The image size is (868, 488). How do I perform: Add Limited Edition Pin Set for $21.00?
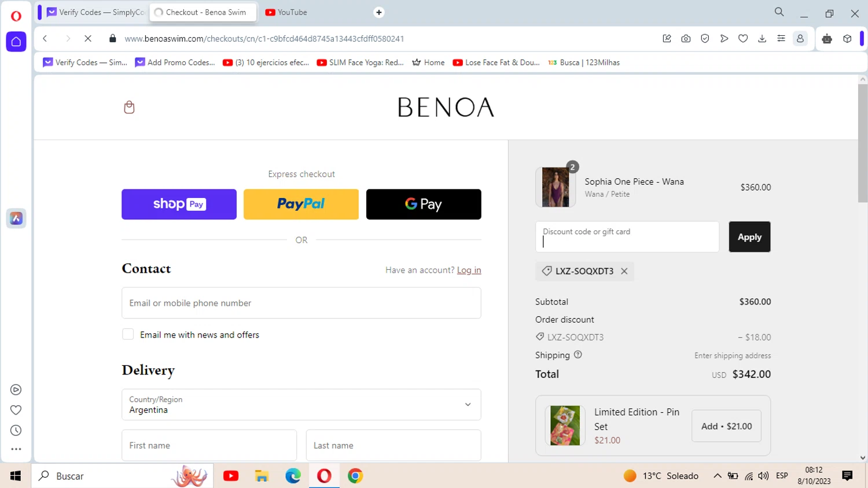tap(726, 426)
